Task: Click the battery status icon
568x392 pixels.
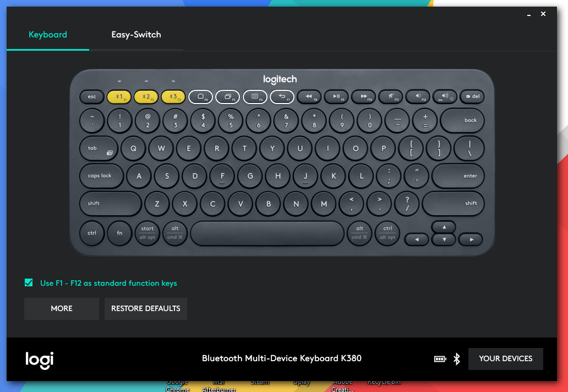Action: (x=440, y=358)
